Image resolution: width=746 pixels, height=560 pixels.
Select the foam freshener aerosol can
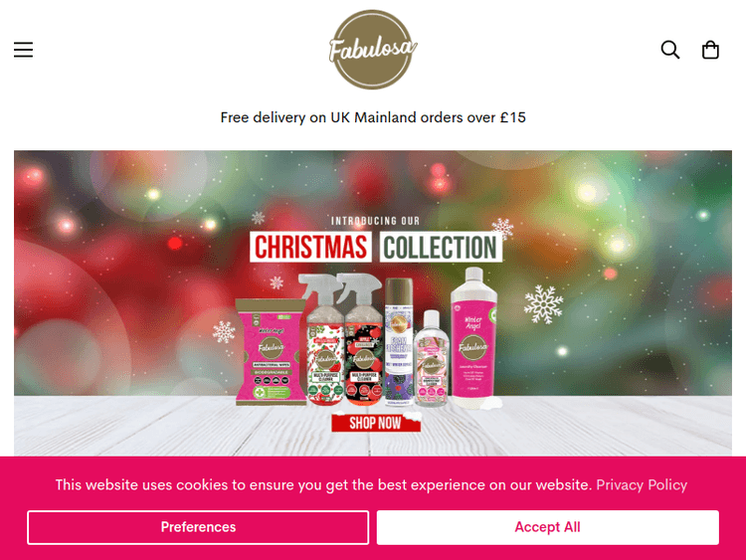point(399,342)
